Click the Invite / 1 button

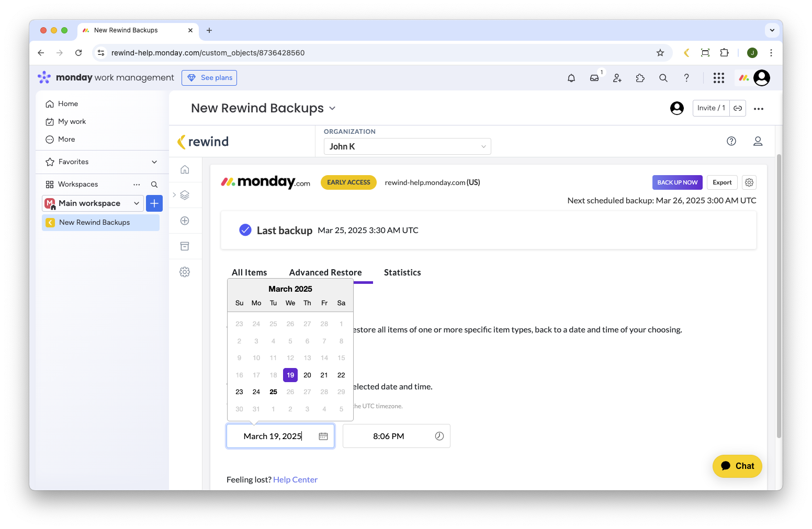pos(711,108)
